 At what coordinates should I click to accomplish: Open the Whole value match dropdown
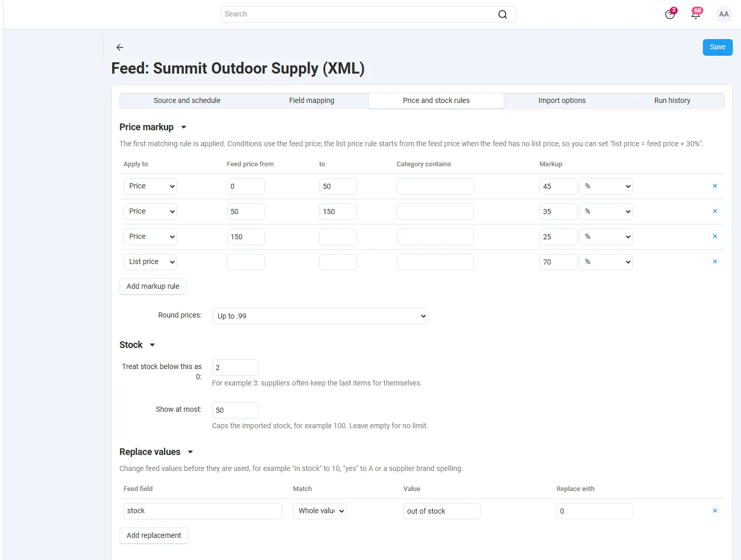point(320,511)
